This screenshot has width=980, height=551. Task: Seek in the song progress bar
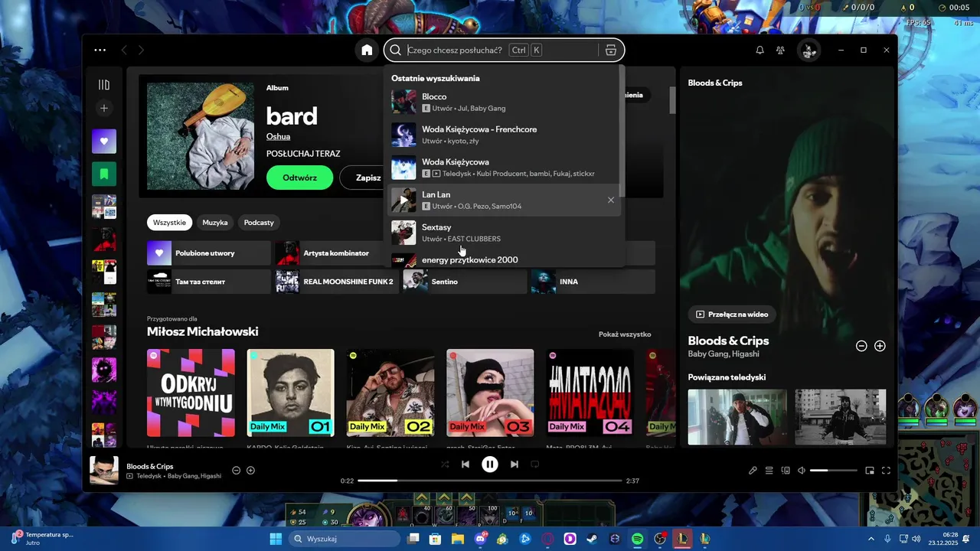(x=490, y=481)
